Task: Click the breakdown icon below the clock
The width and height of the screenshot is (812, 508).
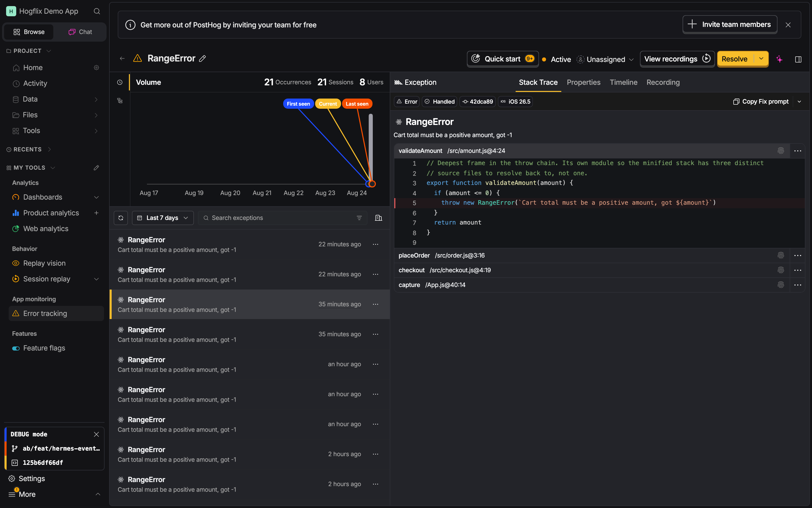Action: (x=120, y=101)
